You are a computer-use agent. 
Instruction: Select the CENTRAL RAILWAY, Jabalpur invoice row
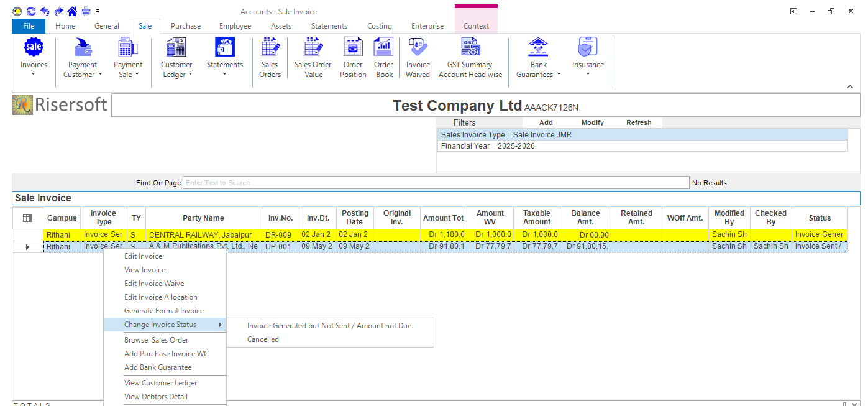(x=203, y=234)
